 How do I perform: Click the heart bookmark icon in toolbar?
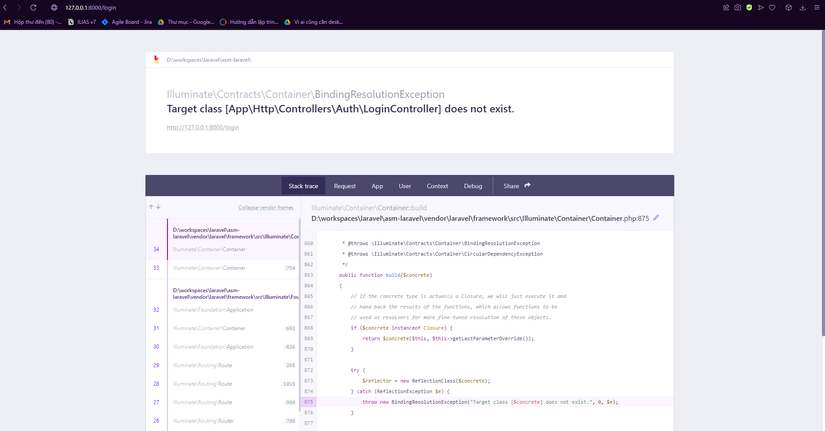pyautogui.click(x=772, y=7)
